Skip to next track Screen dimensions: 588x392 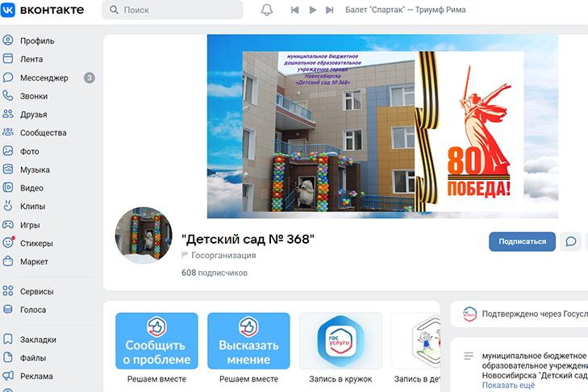(x=329, y=10)
